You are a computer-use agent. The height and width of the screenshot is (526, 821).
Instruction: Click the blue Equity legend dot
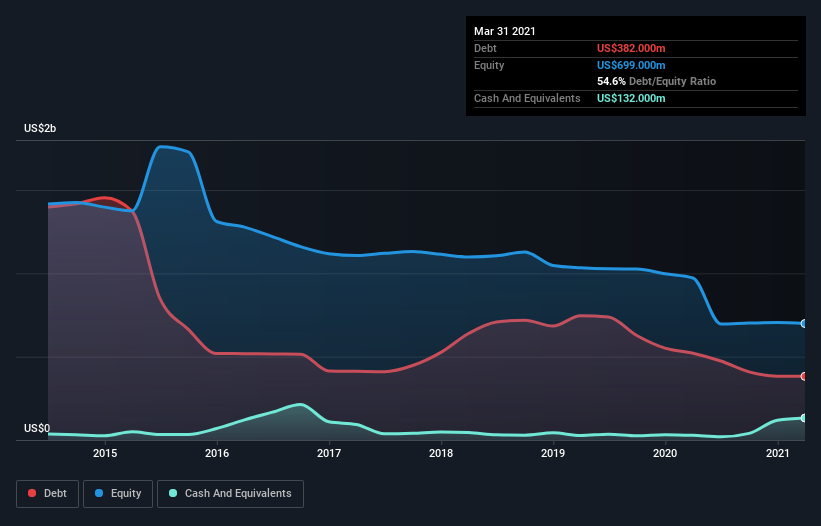point(99,493)
